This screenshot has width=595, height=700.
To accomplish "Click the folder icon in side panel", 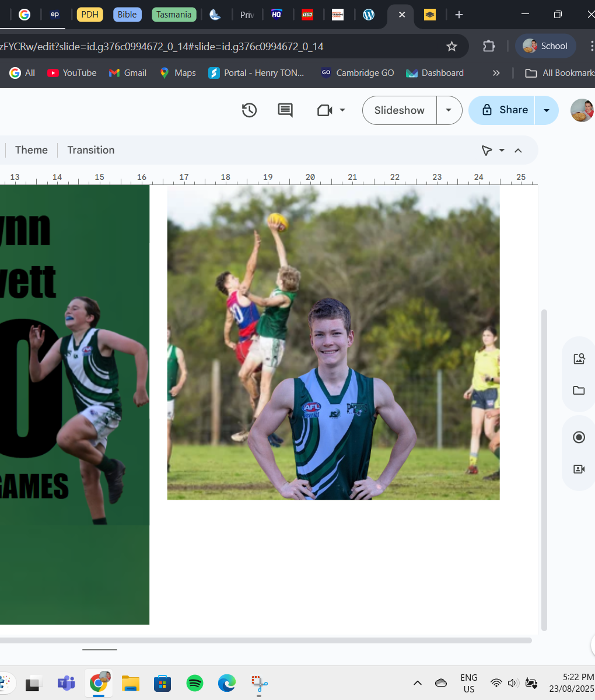I will [x=579, y=390].
